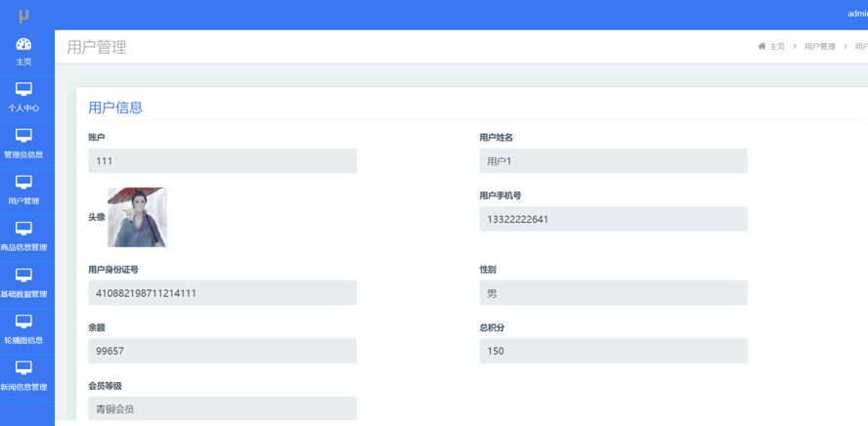Screen dimensions: 868x426
Task: Click the 用户管理 monitor icon
Action: [23, 183]
